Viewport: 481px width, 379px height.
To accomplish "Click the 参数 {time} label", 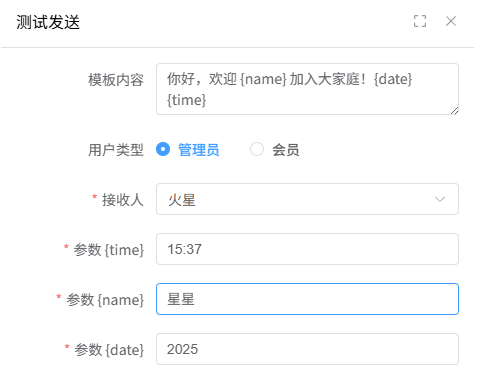I will click(109, 250).
